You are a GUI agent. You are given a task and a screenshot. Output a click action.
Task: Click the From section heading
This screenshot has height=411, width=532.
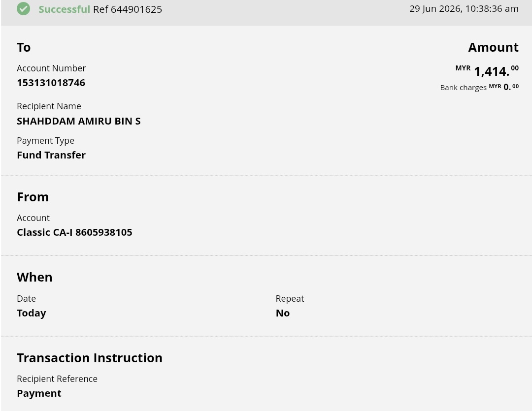tap(33, 197)
